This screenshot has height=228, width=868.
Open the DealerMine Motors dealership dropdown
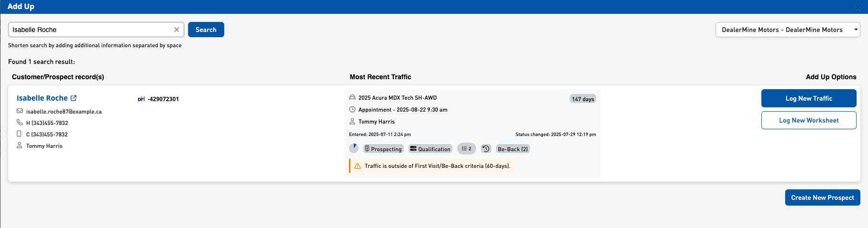point(788,30)
